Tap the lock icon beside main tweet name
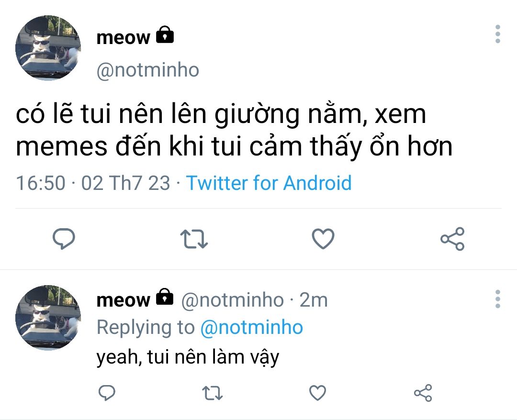The height and width of the screenshot is (420, 517). coord(165,35)
